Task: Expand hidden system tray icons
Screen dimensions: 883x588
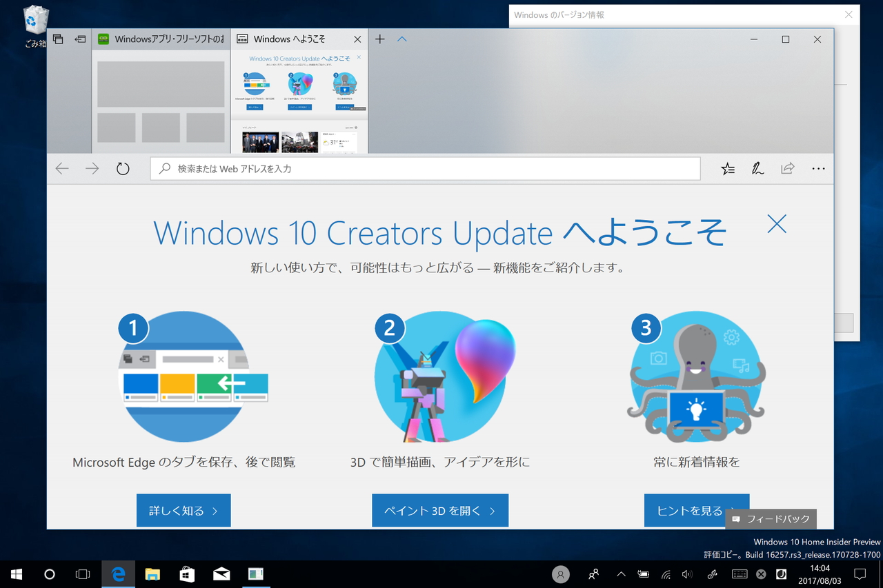Action: click(621, 574)
